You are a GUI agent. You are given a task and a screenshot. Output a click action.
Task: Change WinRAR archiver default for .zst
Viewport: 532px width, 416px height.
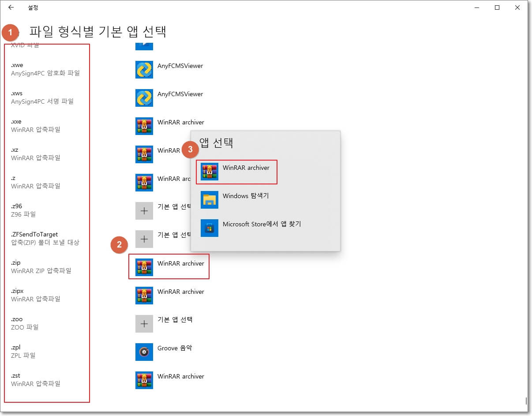pos(181,376)
